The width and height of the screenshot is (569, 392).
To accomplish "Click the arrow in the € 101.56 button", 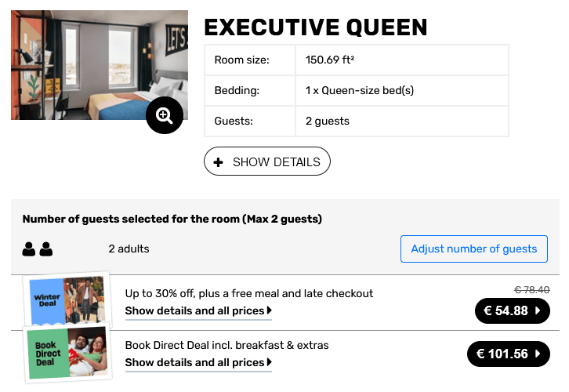I will click(538, 354).
